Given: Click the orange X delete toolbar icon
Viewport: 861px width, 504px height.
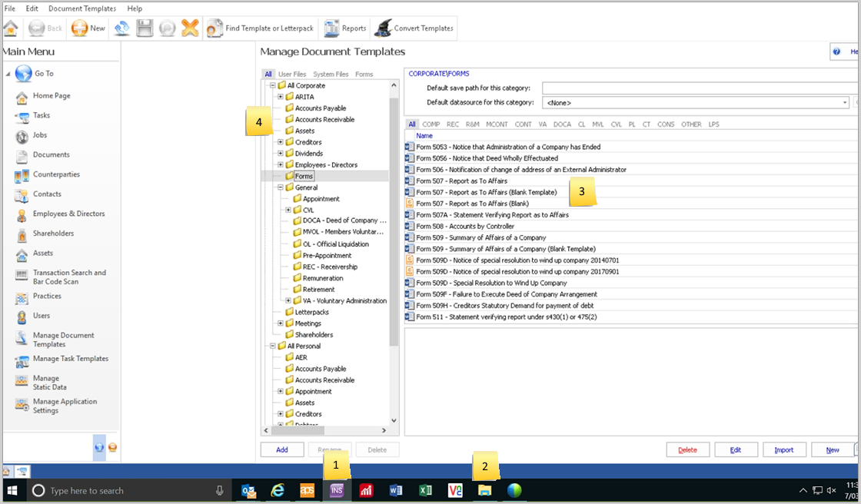Looking at the screenshot, I should click(x=190, y=28).
